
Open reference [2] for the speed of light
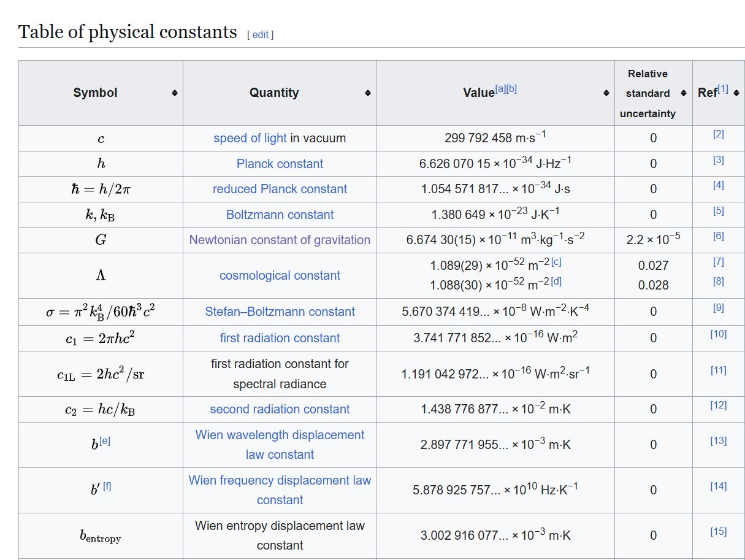(x=718, y=134)
